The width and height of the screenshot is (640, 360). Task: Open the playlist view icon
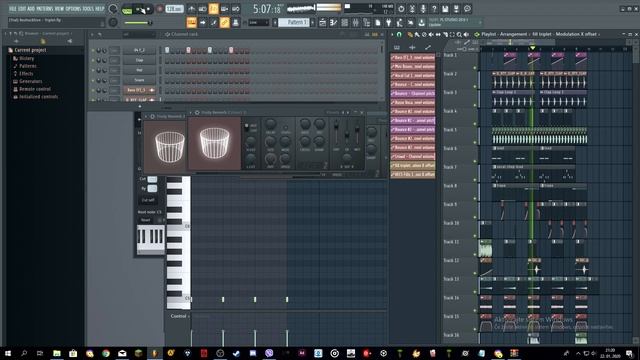click(x=322, y=23)
